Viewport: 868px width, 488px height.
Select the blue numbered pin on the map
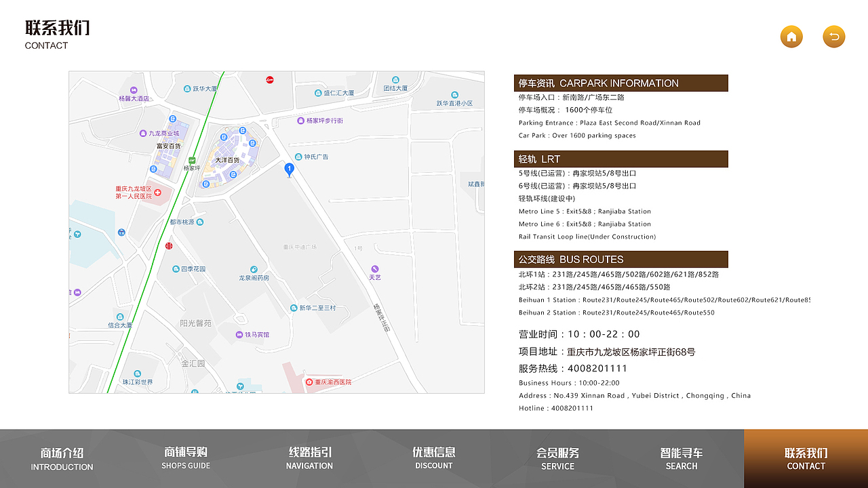pyautogui.click(x=289, y=169)
